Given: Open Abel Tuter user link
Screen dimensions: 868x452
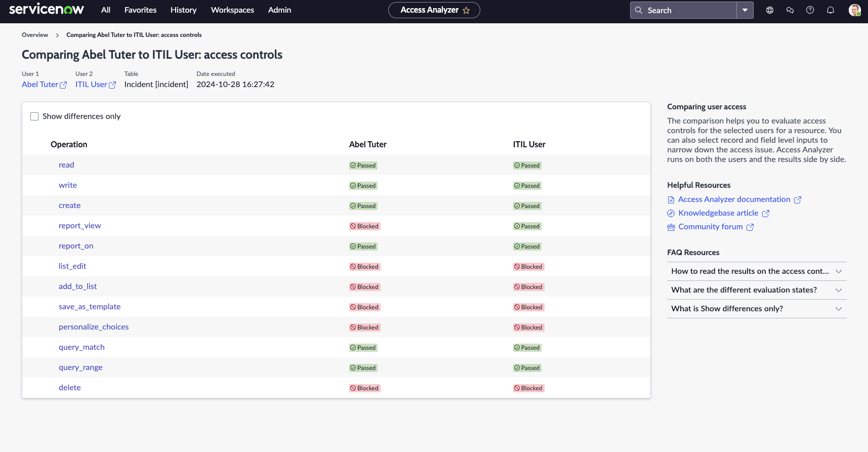Looking at the screenshot, I should coord(40,85).
